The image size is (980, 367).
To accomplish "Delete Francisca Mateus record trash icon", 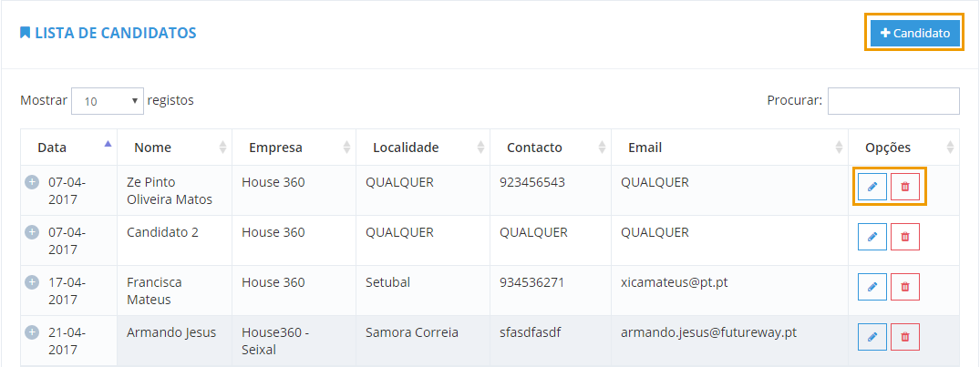I will point(905,287).
